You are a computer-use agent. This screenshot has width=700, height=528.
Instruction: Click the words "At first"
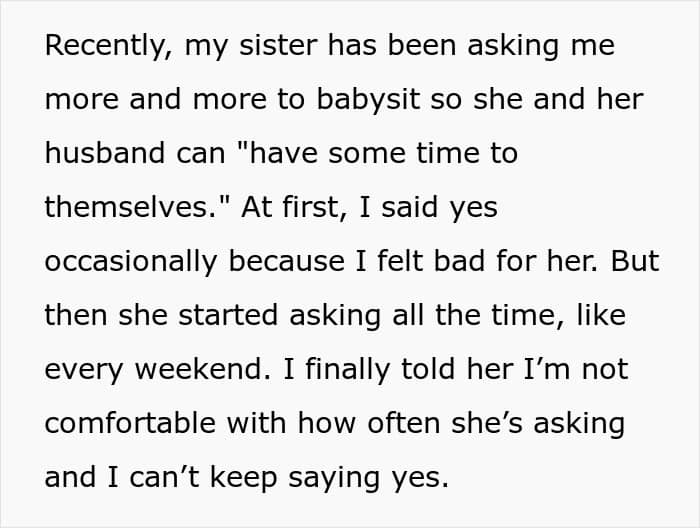tap(294, 207)
